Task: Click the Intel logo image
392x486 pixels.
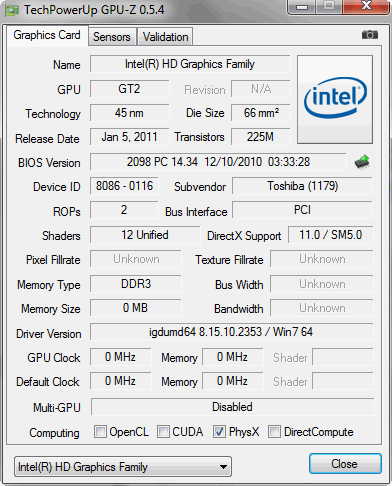Action: (x=335, y=100)
